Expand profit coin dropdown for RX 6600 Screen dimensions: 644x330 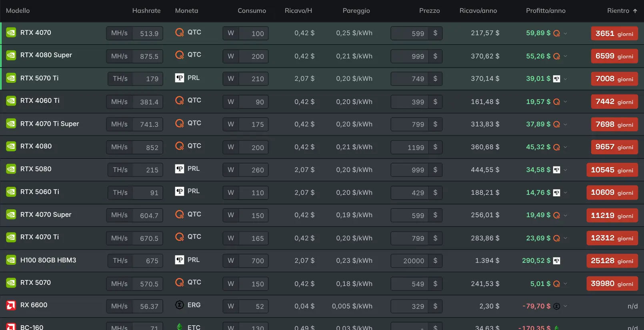(x=565, y=306)
